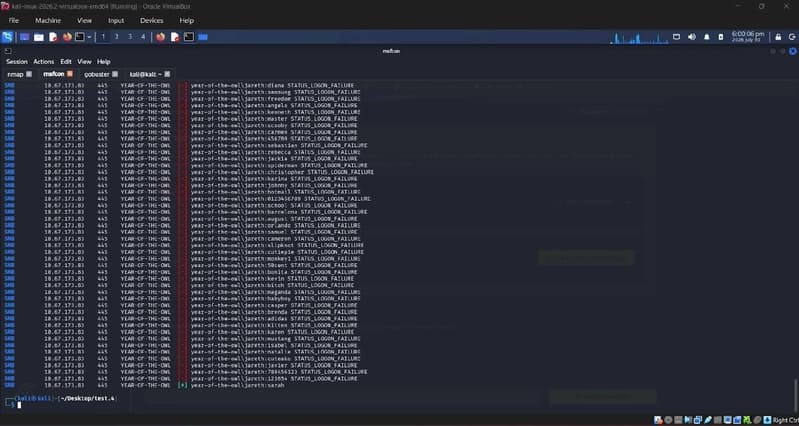
Task: Open the terminal Actions menu
Action: pyautogui.click(x=43, y=62)
